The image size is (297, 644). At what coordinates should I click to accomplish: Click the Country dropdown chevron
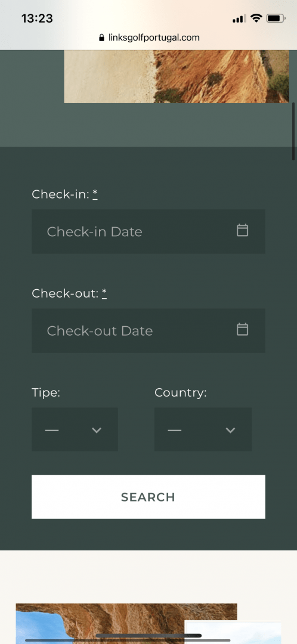(230, 430)
